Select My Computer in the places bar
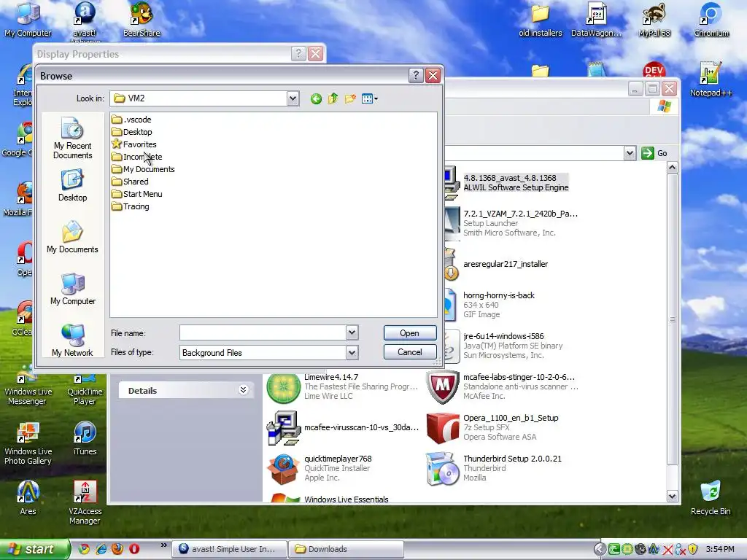The height and width of the screenshot is (560, 747). (x=72, y=289)
